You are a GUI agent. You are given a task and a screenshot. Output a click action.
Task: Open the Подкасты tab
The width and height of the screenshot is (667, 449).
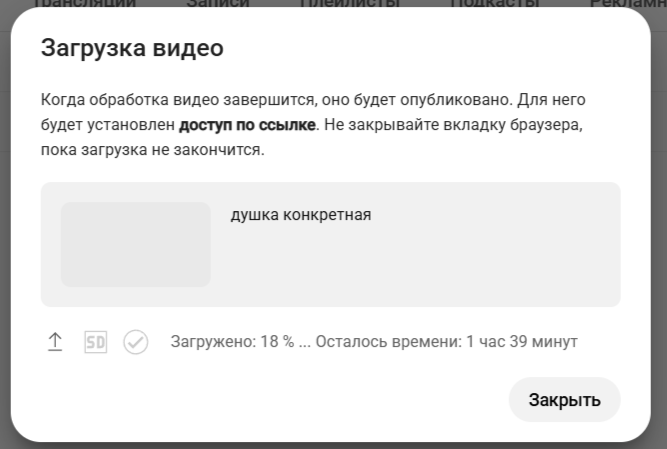(x=495, y=4)
